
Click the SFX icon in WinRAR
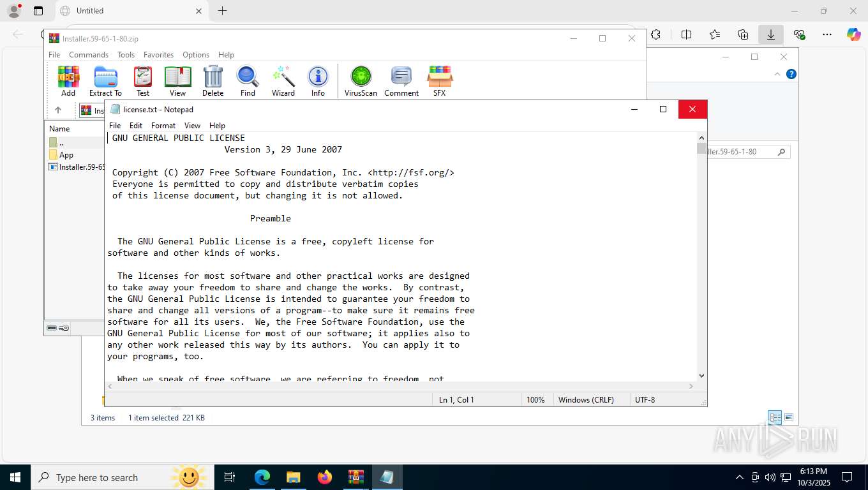point(440,81)
